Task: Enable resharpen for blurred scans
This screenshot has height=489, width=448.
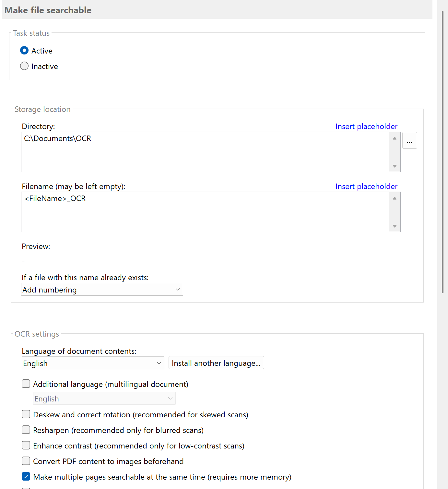Action: point(26,430)
